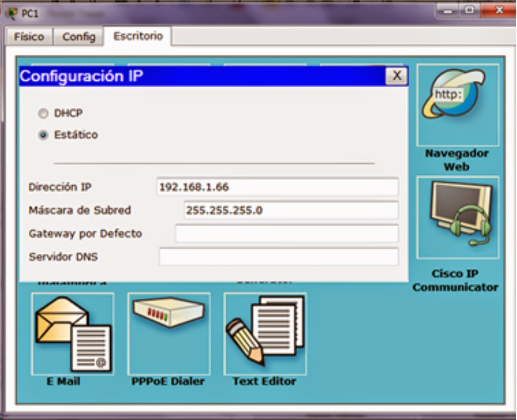The height and width of the screenshot is (420, 517).
Task: Open the E Mail application
Action: (x=72, y=333)
